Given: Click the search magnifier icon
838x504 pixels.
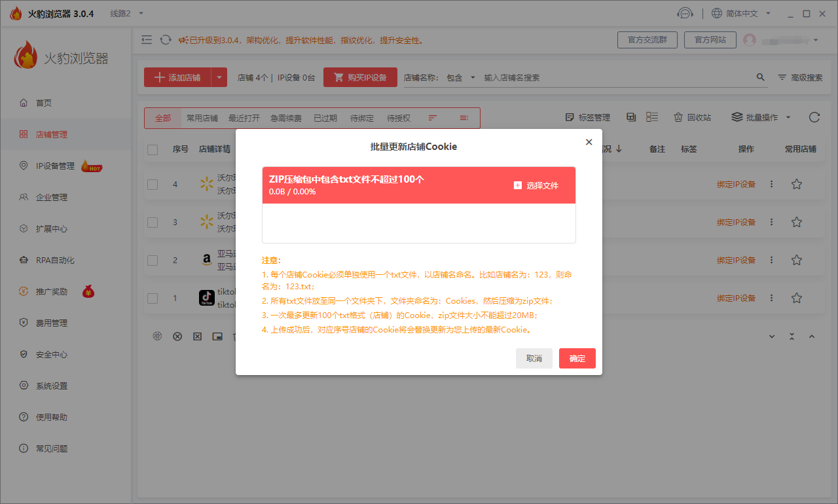Looking at the screenshot, I should pyautogui.click(x=760, y=77).
